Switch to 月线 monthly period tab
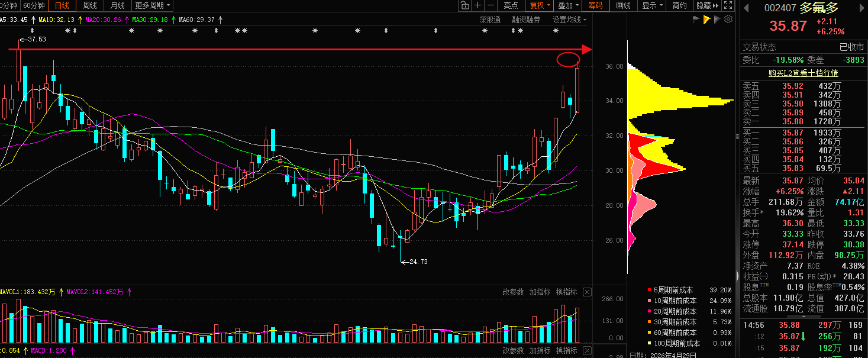Viewport: 868px width, 358px height. coord(118,5)
